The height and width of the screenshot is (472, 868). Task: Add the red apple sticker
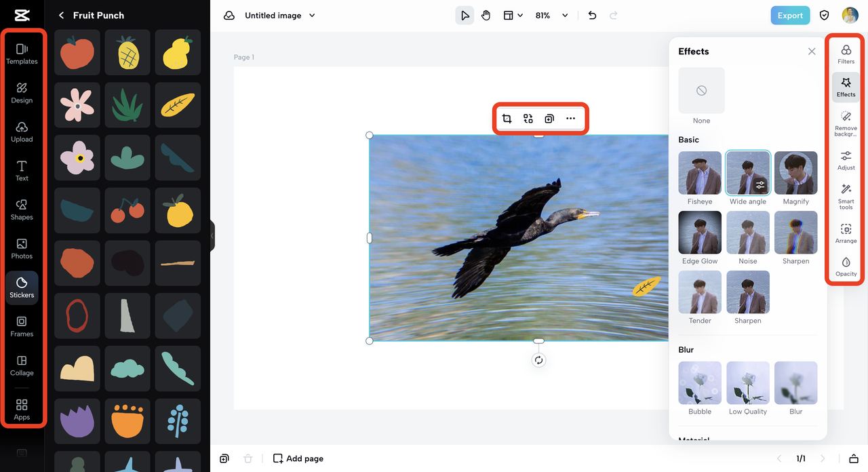pyautogui.click(x=77, y=52)
